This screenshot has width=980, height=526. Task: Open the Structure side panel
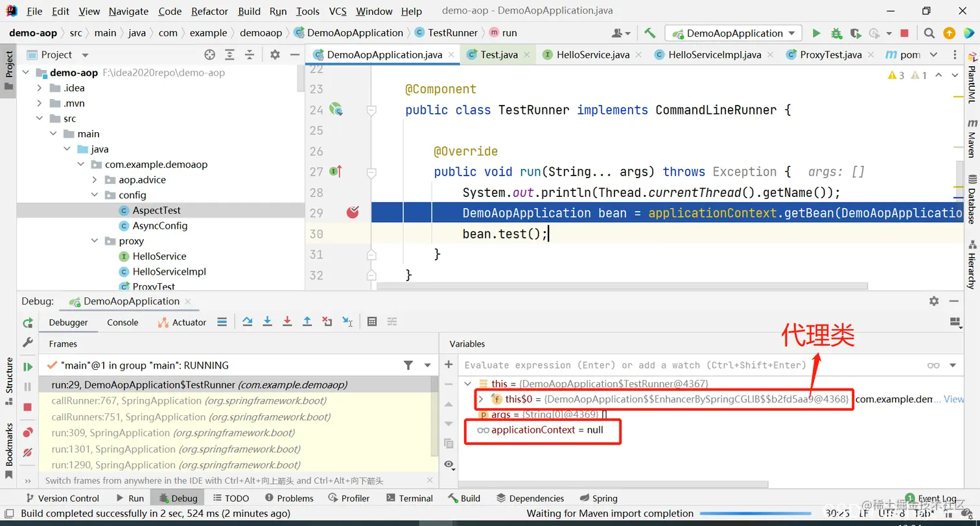pos(9,381)
